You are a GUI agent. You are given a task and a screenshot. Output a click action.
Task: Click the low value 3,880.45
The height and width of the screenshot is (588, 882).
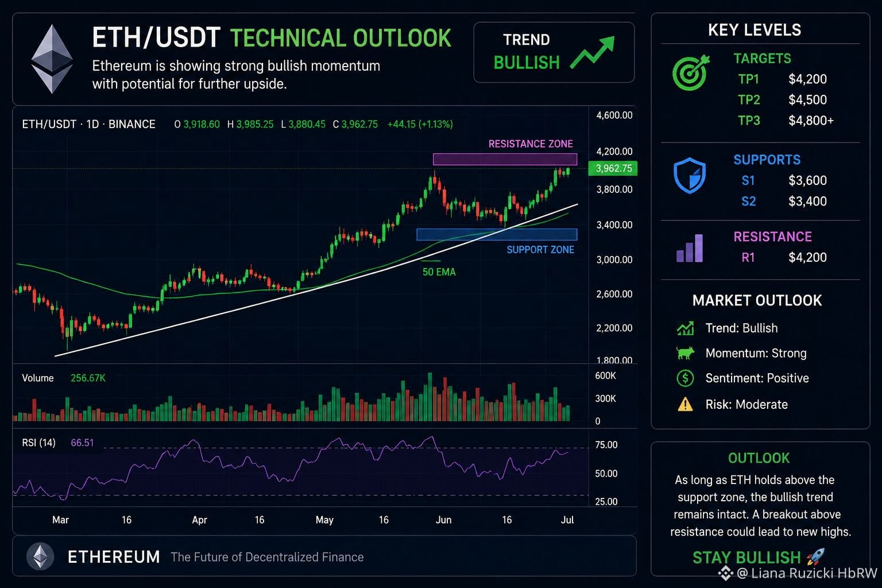click(307, 124)
